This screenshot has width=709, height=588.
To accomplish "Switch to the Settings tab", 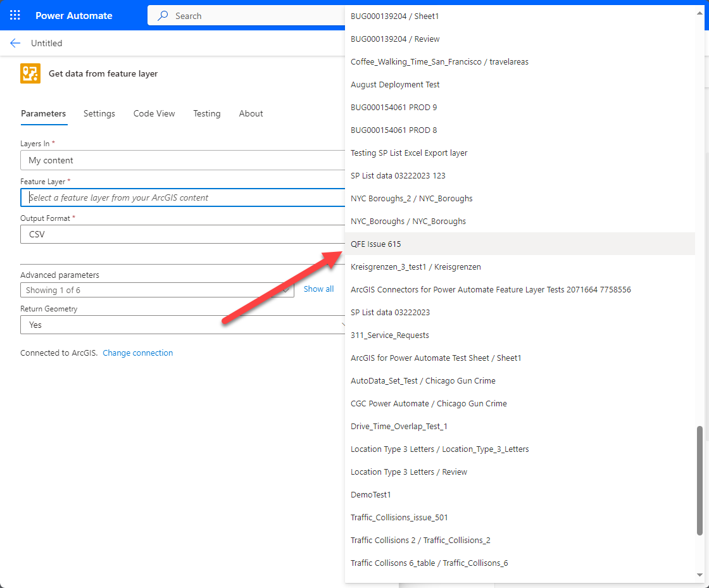I will coord(99,113).
